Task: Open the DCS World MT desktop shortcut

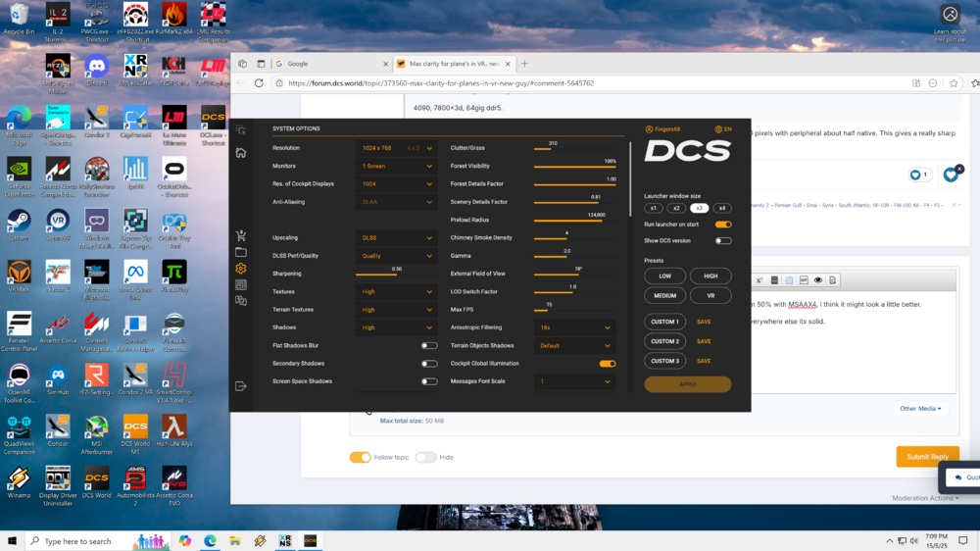Action: (x=135, y=434)
